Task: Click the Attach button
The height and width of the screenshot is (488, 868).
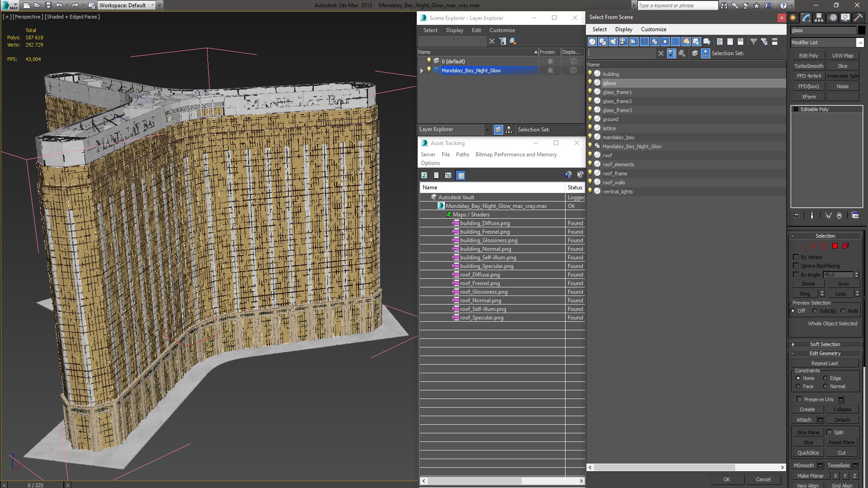Action: pos(804,420)
